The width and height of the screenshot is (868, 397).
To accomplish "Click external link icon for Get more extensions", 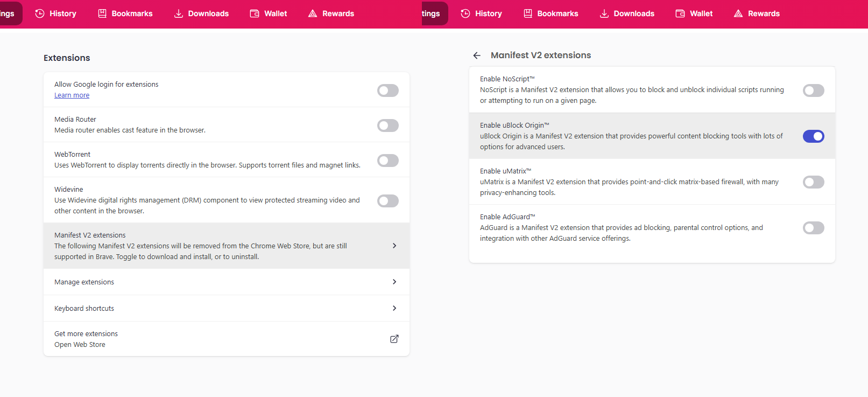I will (394, 339).
